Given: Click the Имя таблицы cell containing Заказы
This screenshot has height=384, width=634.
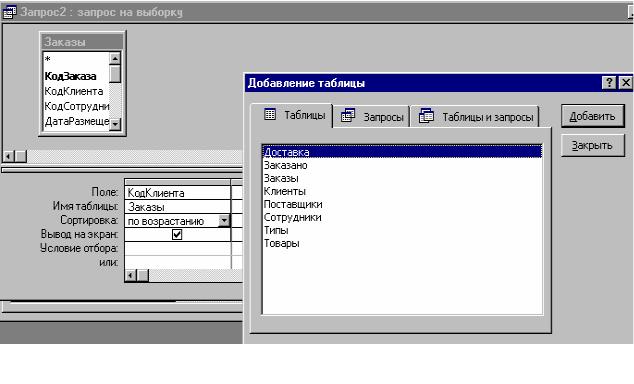Looking at the screenshot, I should (178, 207).
